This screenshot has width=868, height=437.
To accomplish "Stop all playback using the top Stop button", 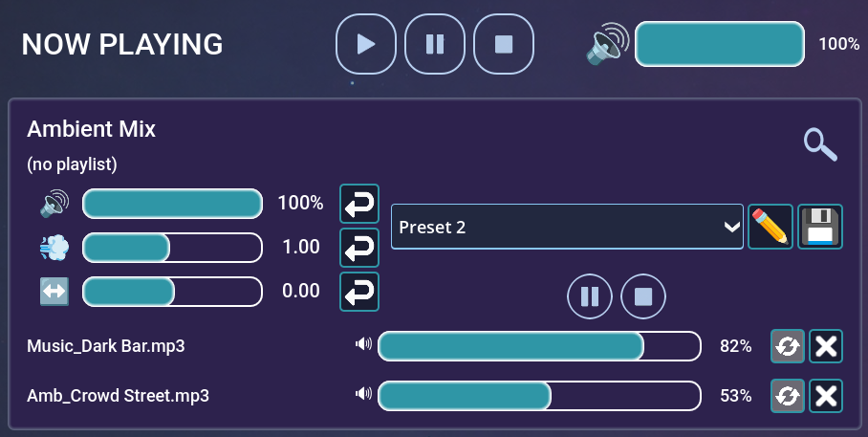I will [x=504, y=44].
